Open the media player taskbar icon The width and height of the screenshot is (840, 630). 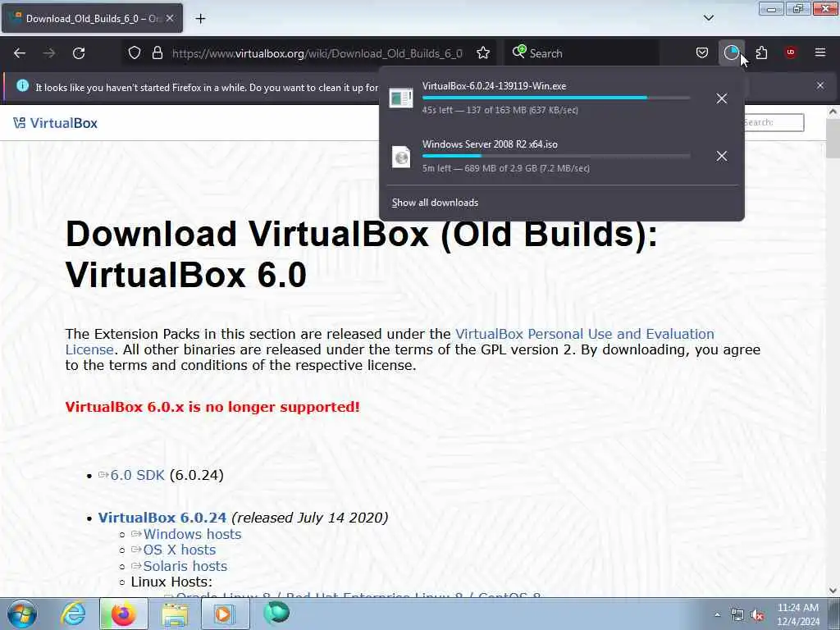coord(225,614)
